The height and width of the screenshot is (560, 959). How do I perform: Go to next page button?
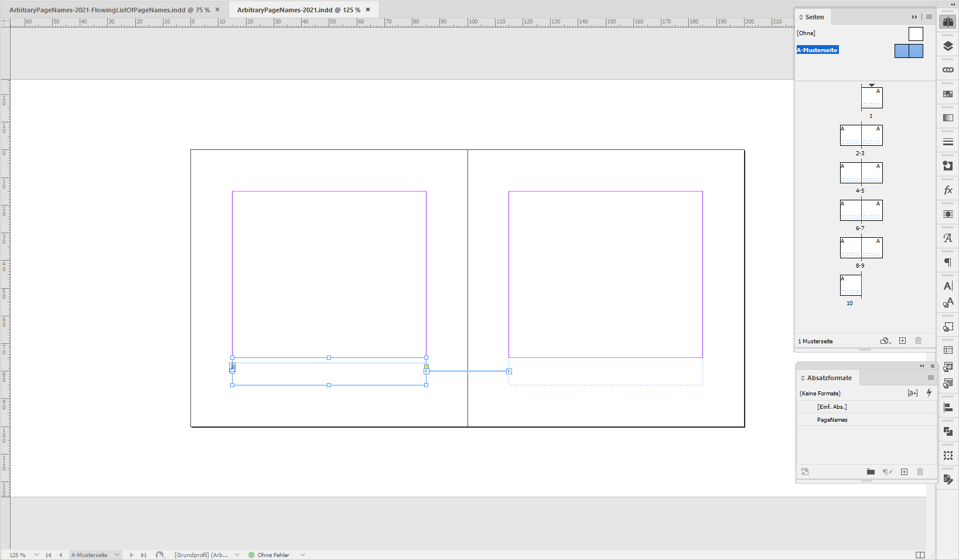point(131,555)
